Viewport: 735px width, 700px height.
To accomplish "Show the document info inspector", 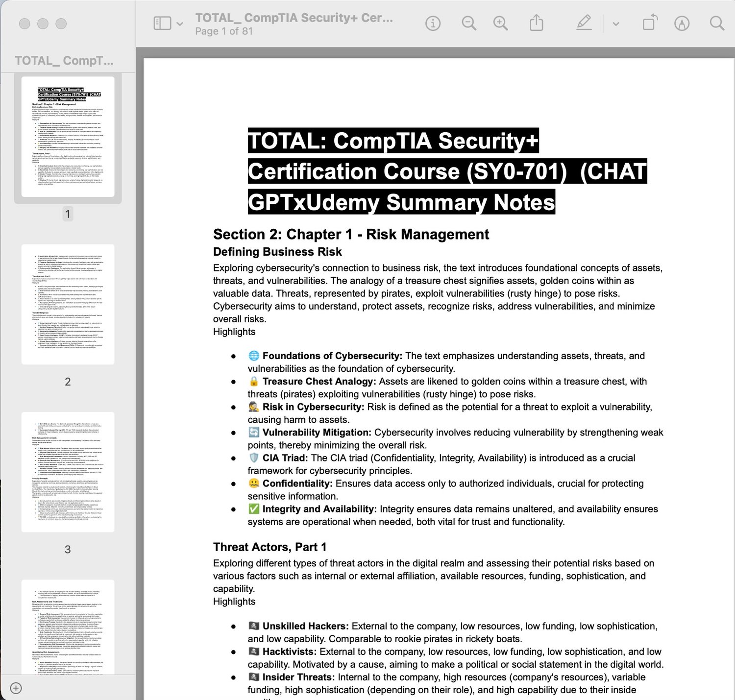I will click(433, 23).
